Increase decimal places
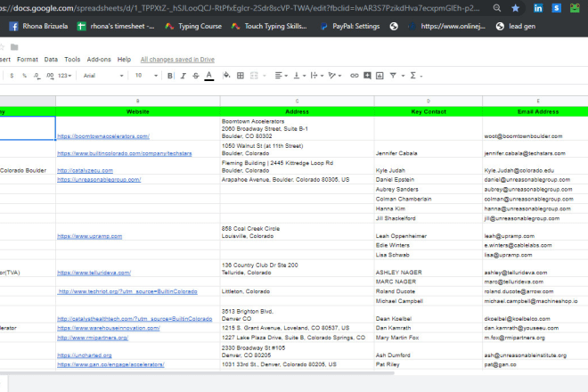Image resolution: width=588 pixels, height=392 pixels. pos(50,76)
